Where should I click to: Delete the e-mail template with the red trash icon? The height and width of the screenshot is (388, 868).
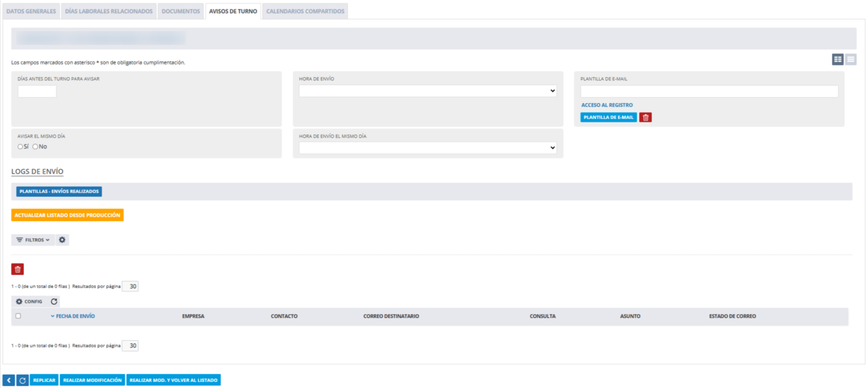pyautogui.click(x=646, y=117)
